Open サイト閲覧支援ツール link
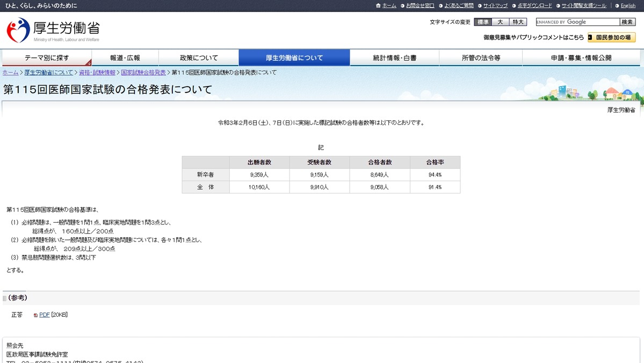This screenshot has height=363, width=644. [x=584, y=6]
